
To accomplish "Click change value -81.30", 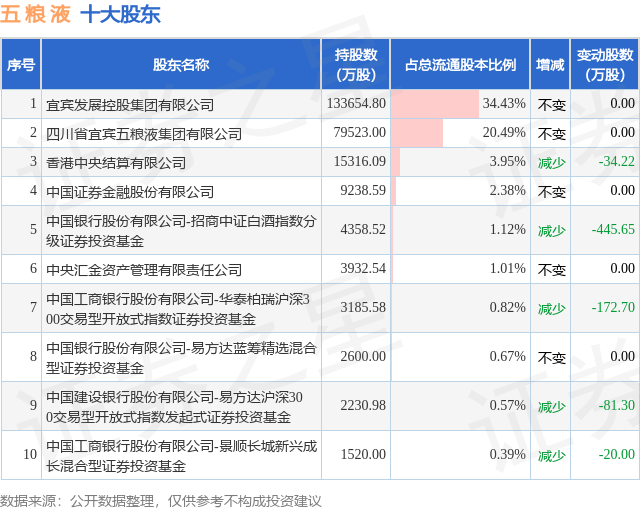I will pos(616,405).
